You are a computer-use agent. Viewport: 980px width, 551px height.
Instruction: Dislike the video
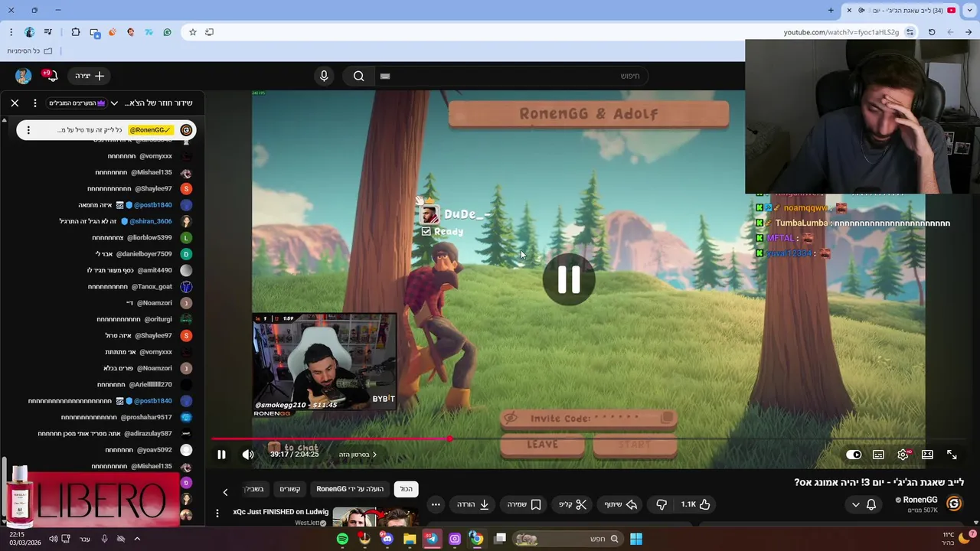tap(662, 504)
